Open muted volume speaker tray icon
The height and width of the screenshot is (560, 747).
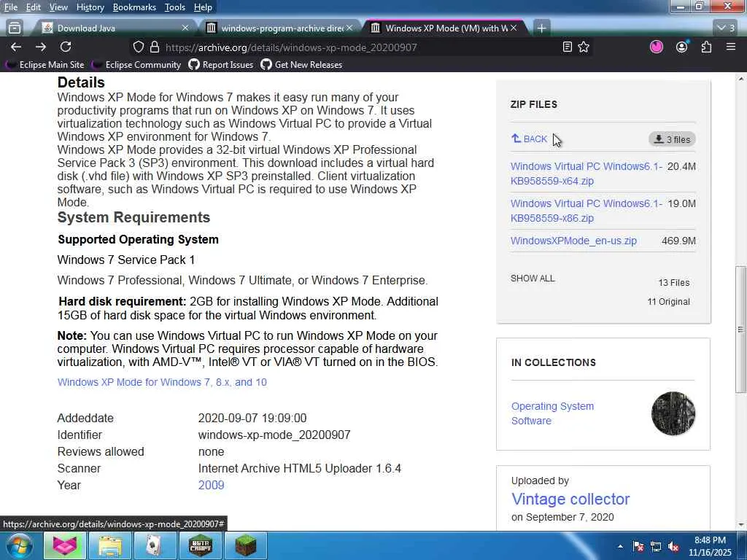pyautogui.click(x=673, y=547)
